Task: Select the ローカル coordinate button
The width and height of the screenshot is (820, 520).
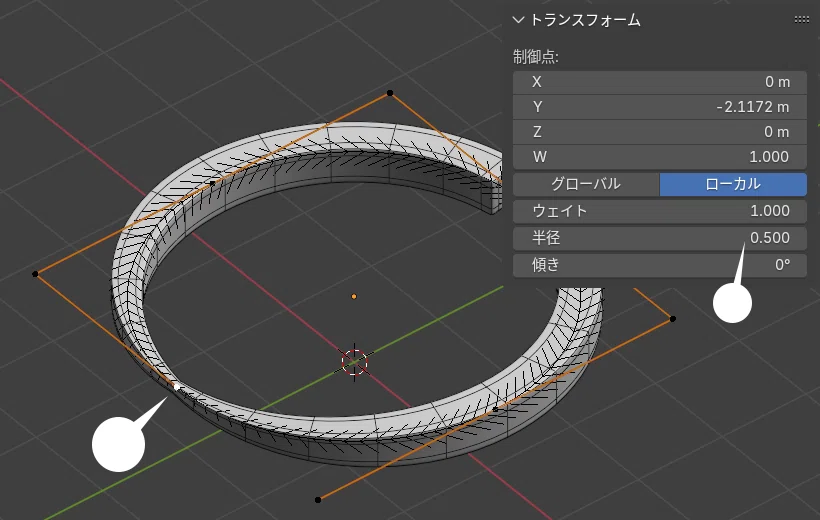Action: (733, 184)
